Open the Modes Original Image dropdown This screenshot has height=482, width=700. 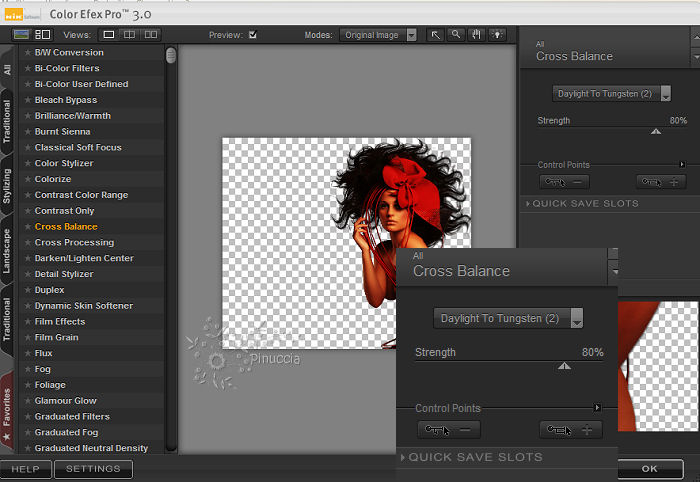point(378,35)
